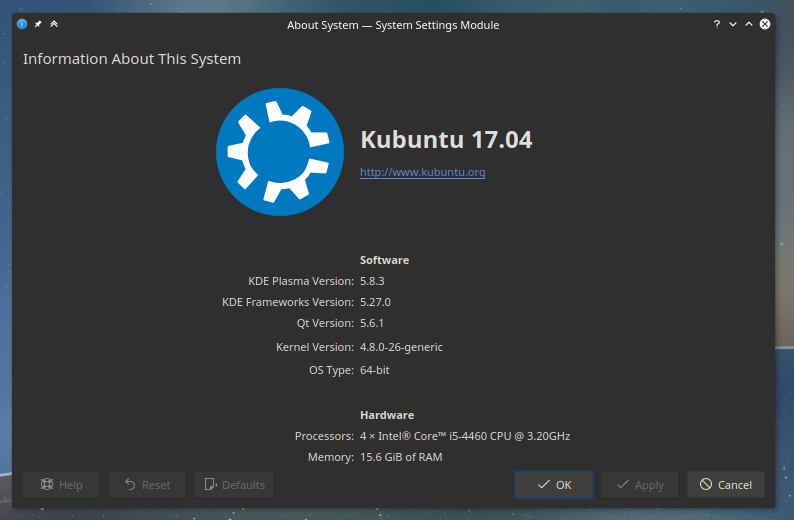Click the Qt Version value 5.6.1
Screen dimensions: 794x520
click(x=372, y=323)
